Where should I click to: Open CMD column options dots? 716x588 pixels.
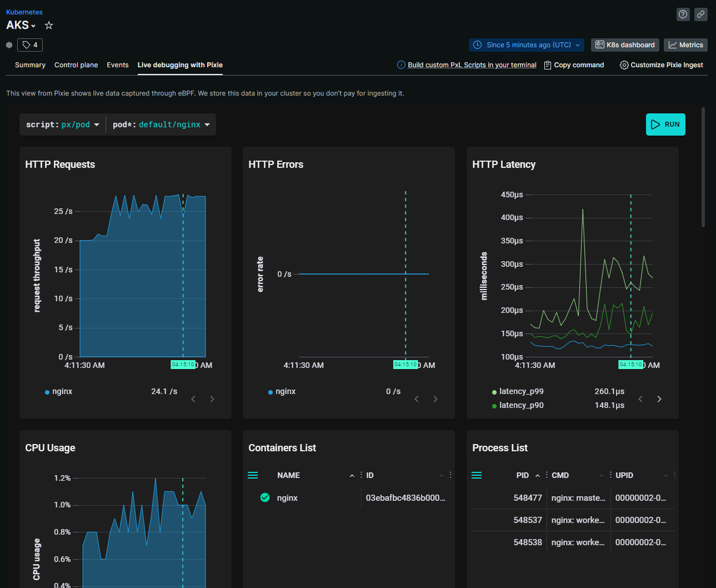tap(610, 475)
